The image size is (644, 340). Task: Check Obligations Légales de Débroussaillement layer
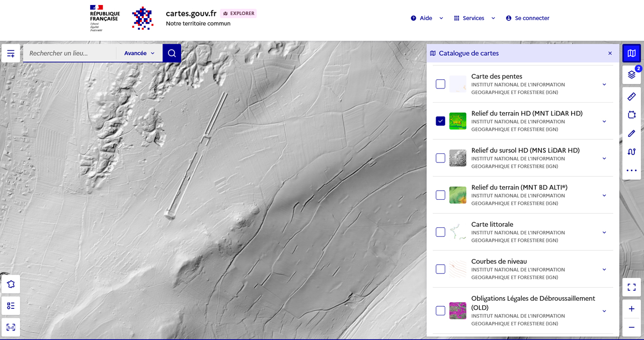440,311
